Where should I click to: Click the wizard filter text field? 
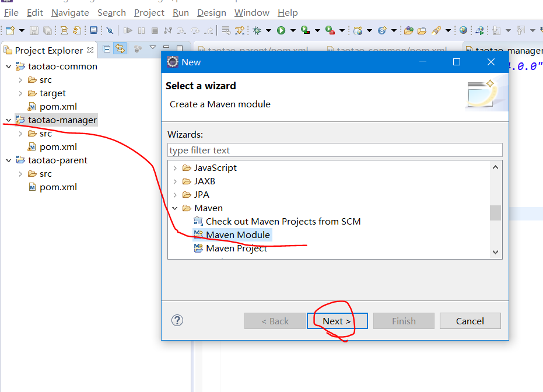[x=335, y=150]
